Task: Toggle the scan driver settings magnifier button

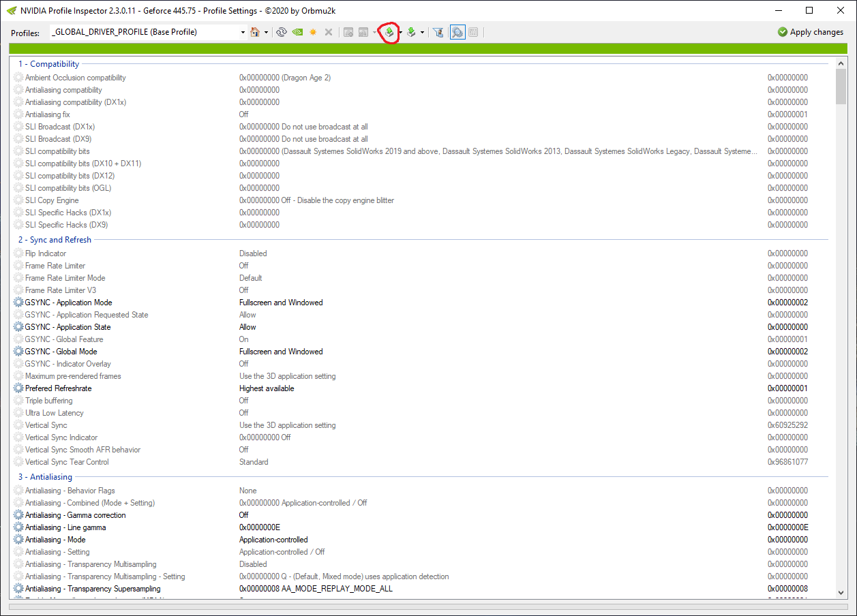Action: (x=457, y=32)
